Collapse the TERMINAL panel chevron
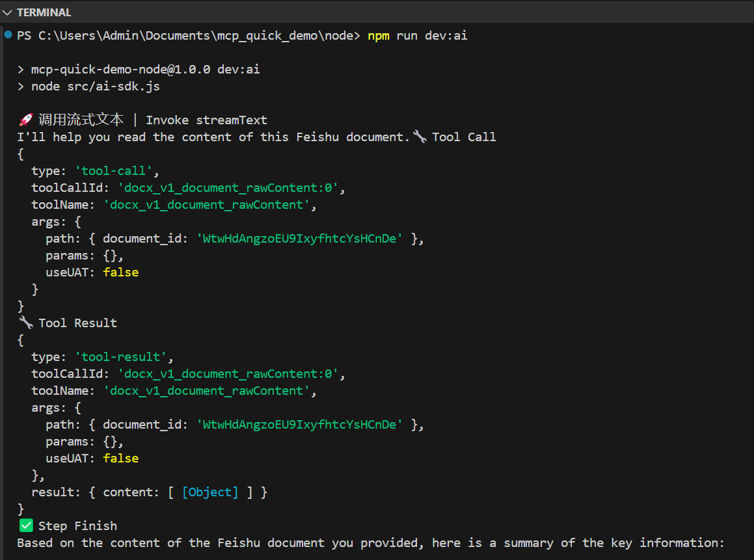The image size is (754, 560). point(7,12)
